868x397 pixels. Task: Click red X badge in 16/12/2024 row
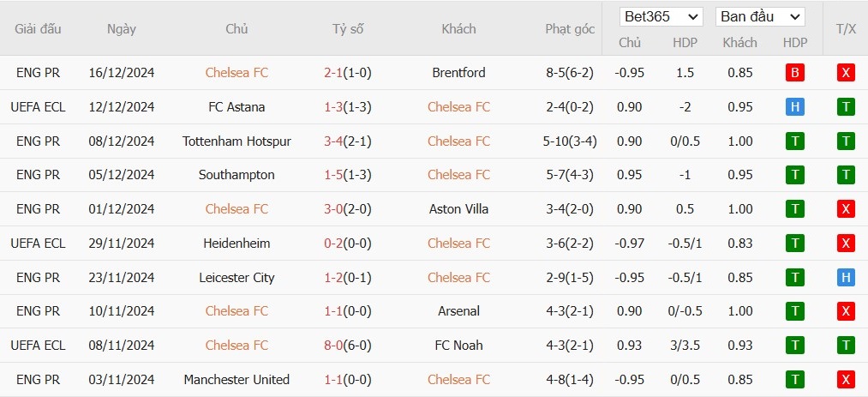click(846, 73)
